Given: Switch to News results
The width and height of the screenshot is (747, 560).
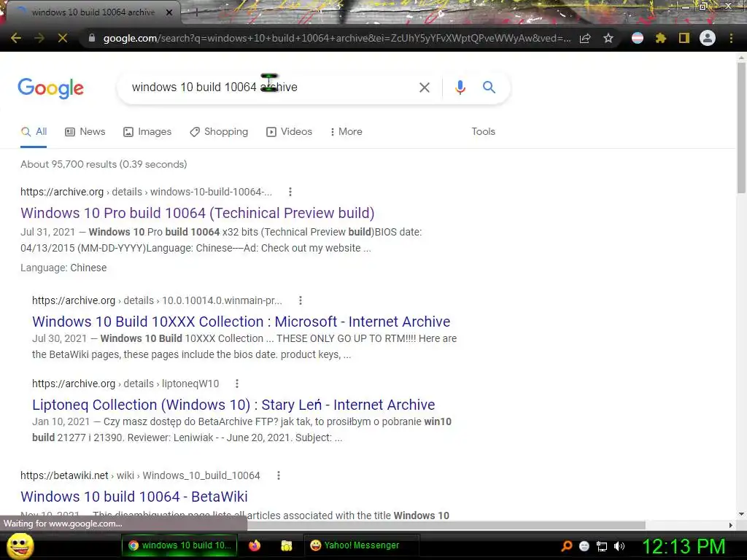Looking at the screenshot, I should [85, 132].
